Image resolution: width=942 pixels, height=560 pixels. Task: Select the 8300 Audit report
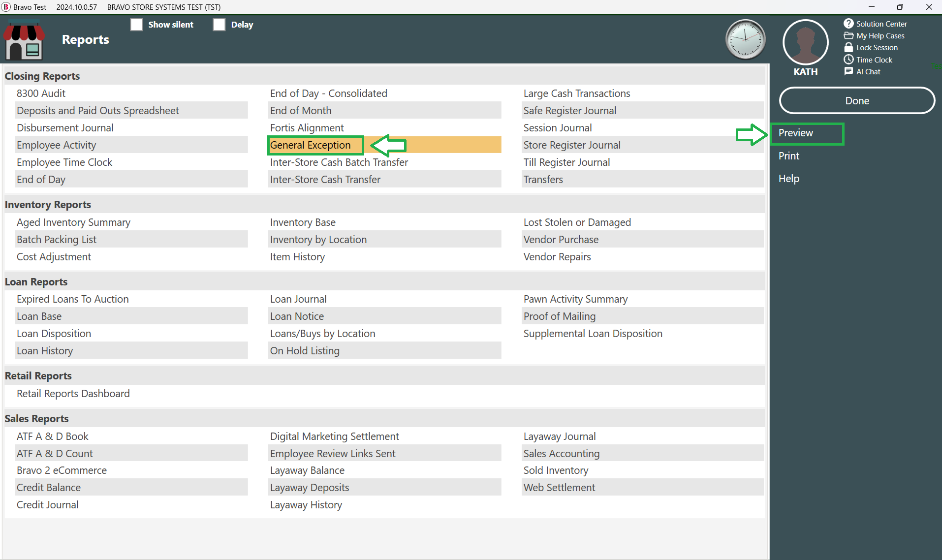tap(131, 93)
